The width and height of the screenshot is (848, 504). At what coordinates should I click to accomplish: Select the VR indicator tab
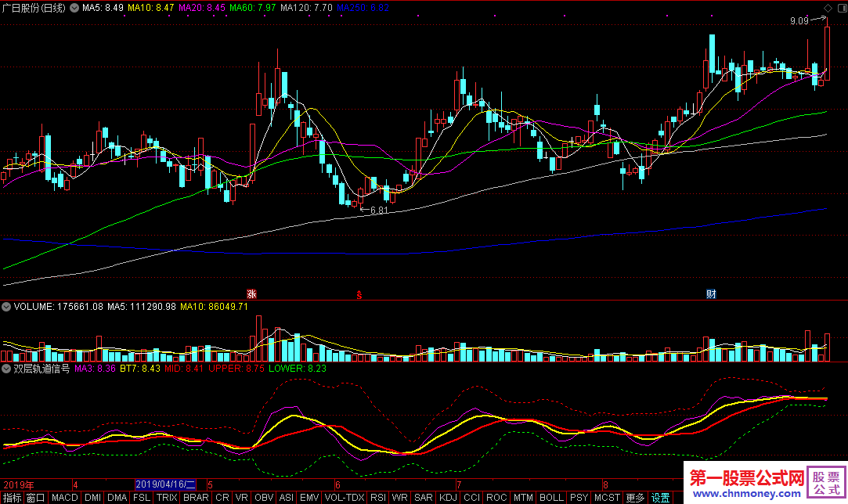pos(242,498)
